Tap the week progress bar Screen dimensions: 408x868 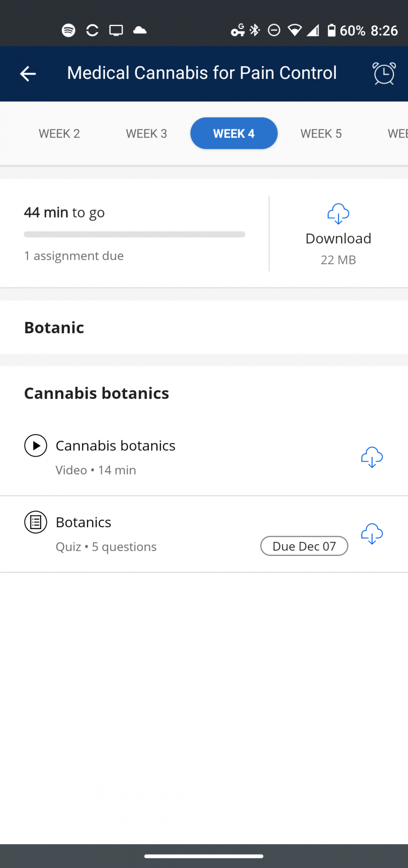click(135, 234)
